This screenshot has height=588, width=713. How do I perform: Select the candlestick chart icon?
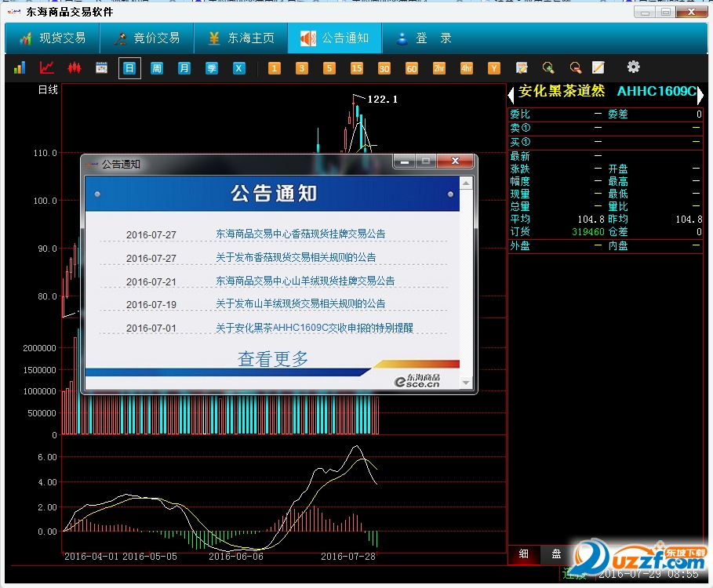(x=75, y=68)
